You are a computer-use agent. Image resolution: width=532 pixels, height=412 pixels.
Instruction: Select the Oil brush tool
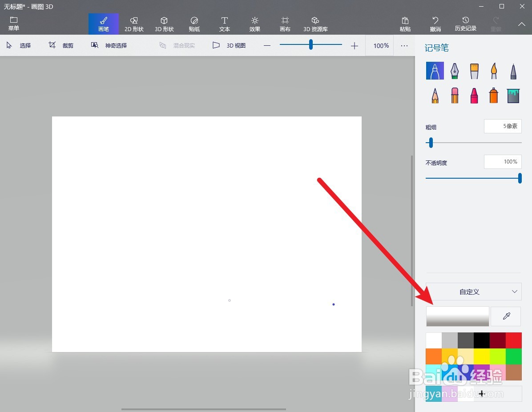click(474, 71)
